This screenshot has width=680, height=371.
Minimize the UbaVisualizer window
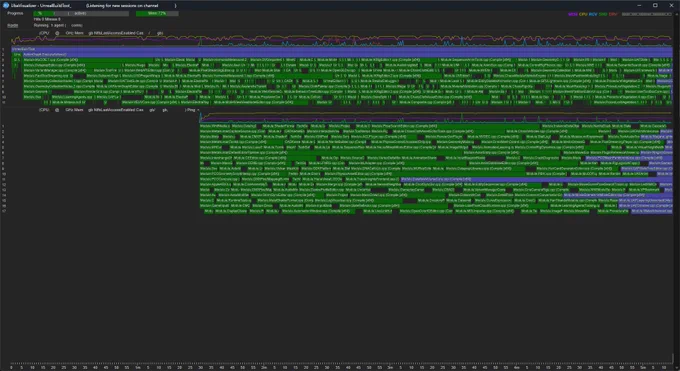click(639, 5)
